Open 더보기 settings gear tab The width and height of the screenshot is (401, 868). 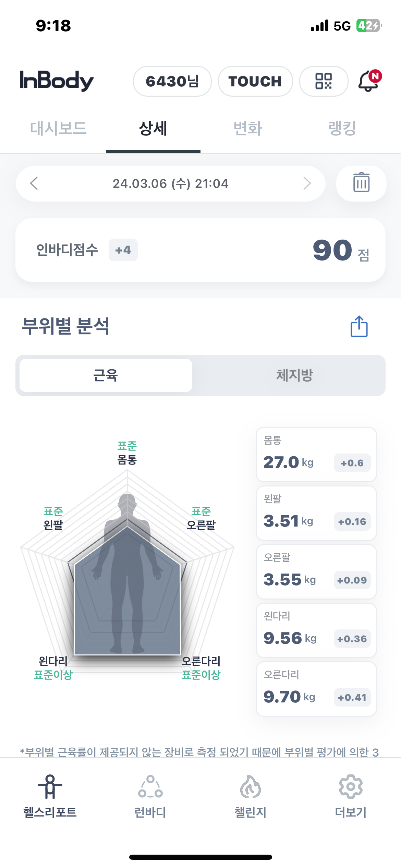point(351,796)
